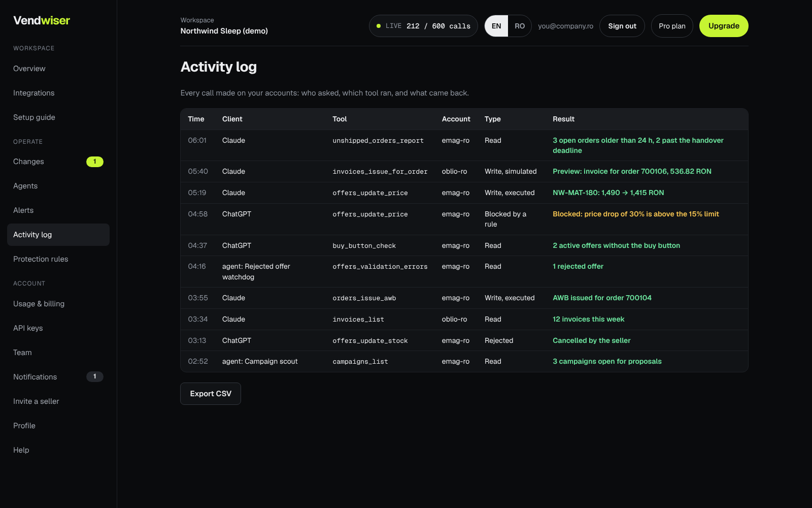The width and height of the screenshot is (812, 508).
Task: Open the Setup guide
Action: [58, 117]
